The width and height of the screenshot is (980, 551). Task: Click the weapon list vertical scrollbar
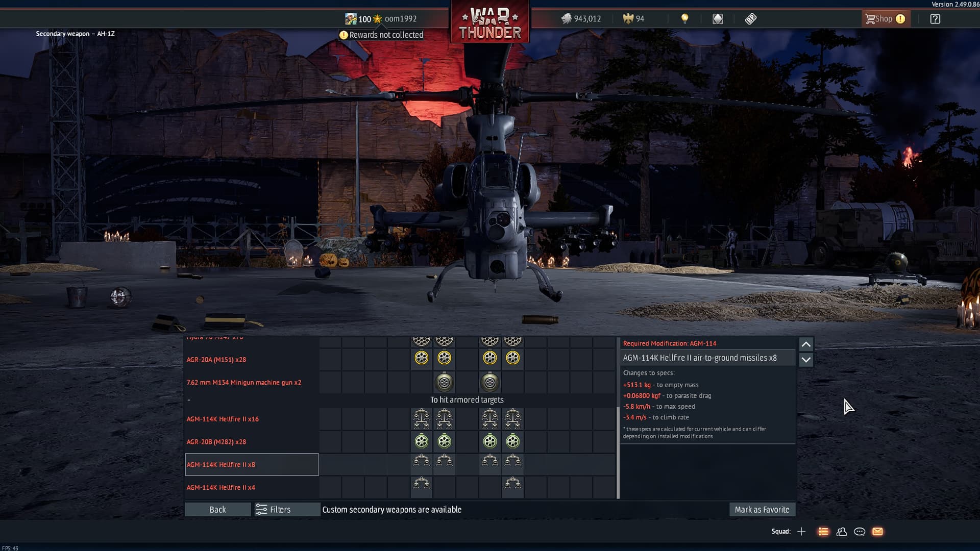pos(618,452)
